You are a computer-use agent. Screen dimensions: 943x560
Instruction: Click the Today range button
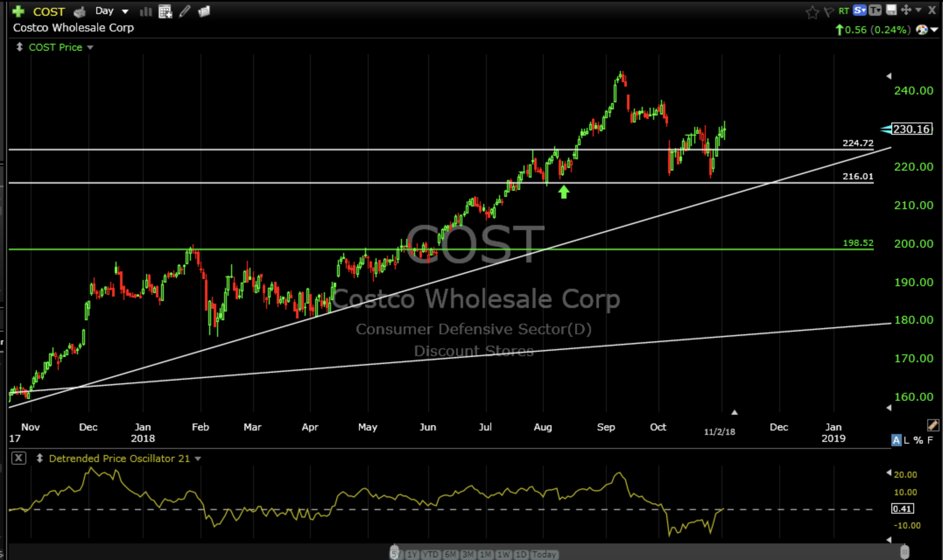[544, 554]
